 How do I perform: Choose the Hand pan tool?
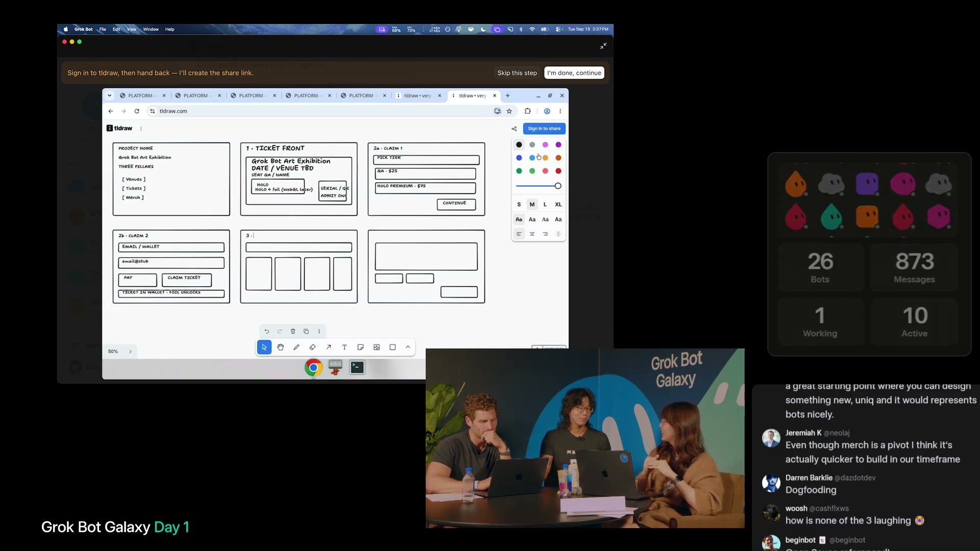click(280, 347)
